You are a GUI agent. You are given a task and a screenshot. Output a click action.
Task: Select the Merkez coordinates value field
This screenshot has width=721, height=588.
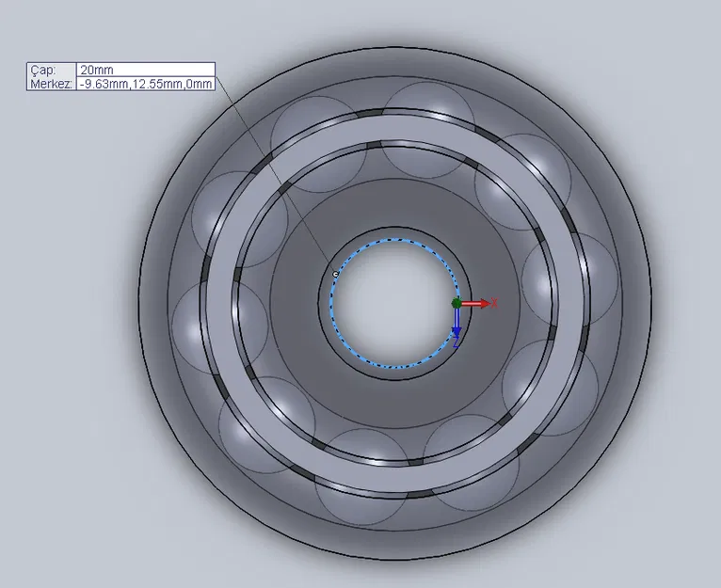coord(145,84)
